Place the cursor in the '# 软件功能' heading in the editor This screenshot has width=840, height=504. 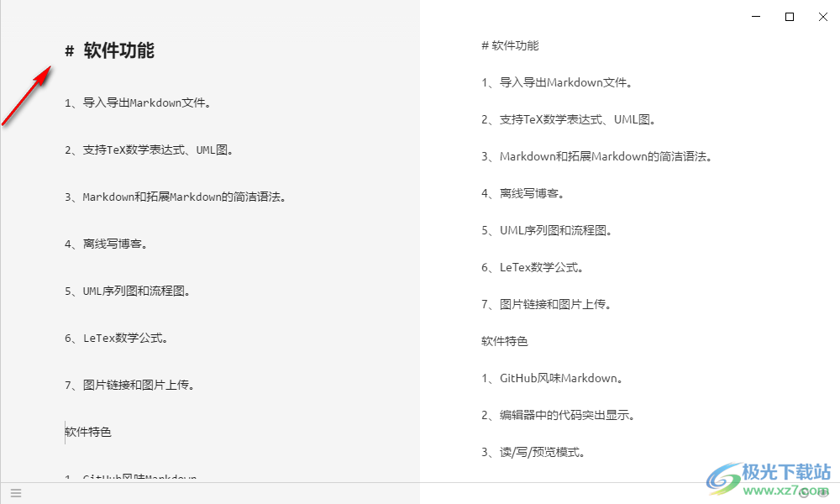tap(109, 50)
